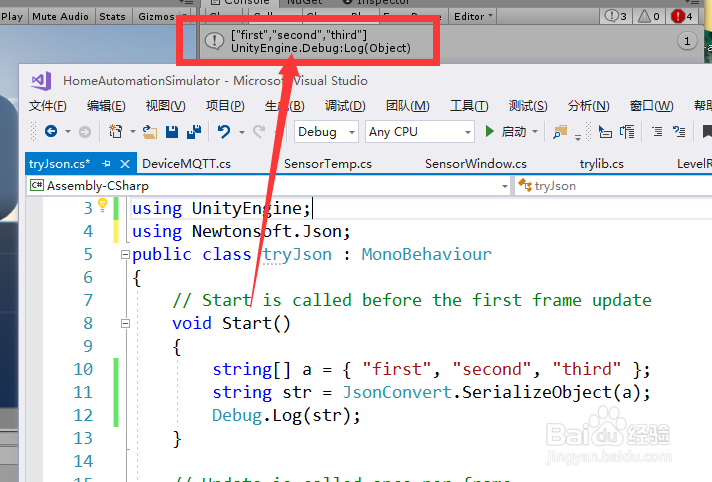Click the New Project toolbar icon
712x482 pixels.
(x=115, y=132)
